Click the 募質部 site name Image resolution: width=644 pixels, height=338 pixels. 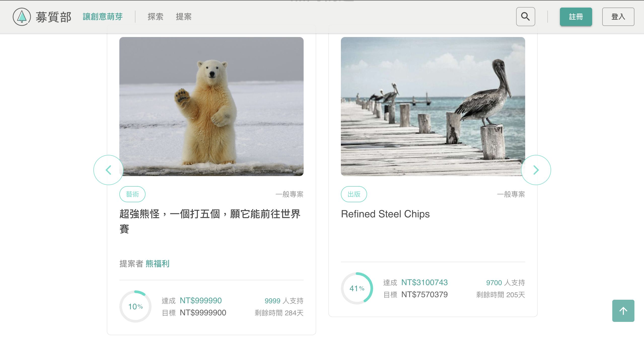click(53, 17)
